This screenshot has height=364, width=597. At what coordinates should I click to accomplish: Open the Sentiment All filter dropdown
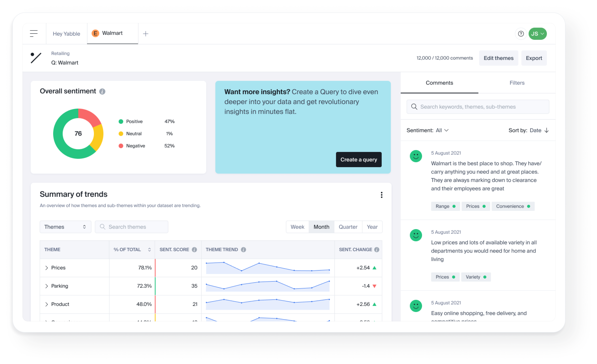coord(442,130)
